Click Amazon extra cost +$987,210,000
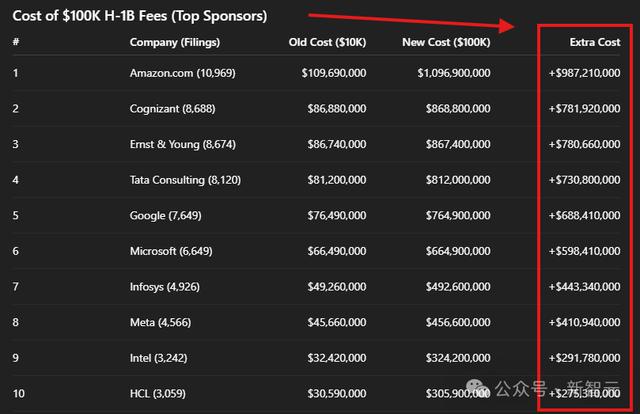640x414 pixels. (x=584, y=73)
